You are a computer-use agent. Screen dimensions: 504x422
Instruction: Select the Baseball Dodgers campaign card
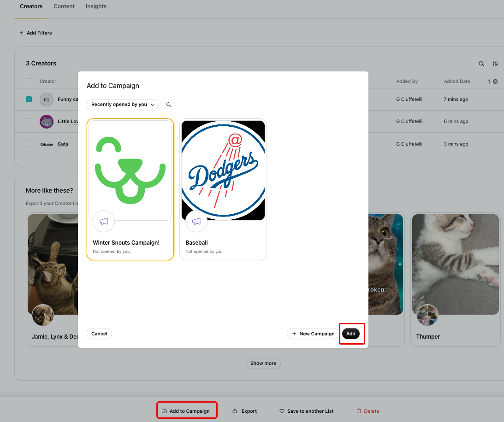click(223, 189)
